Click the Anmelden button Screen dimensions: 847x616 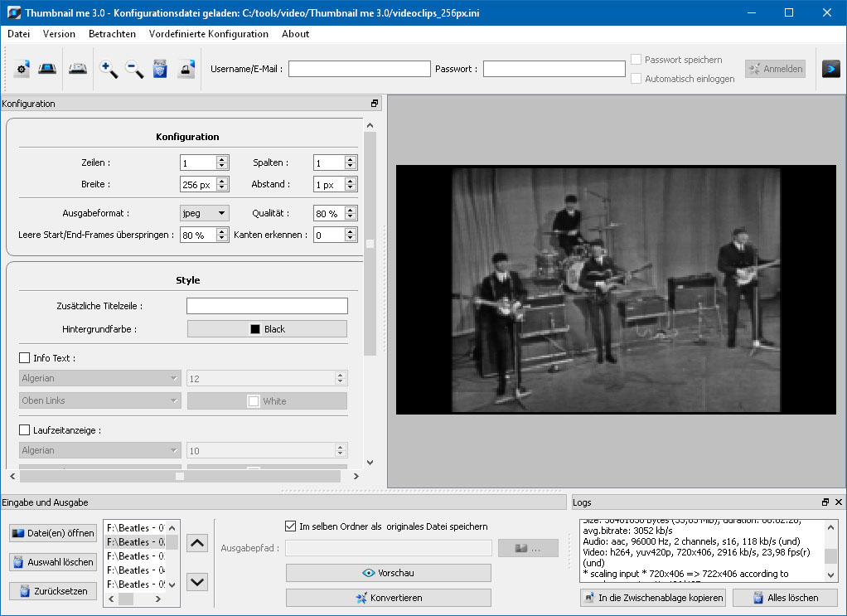pyautogui.click(x=775, y=69)
